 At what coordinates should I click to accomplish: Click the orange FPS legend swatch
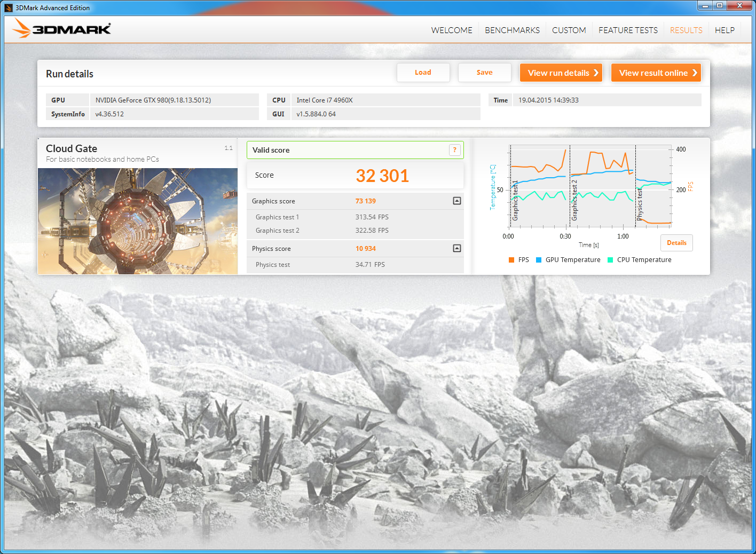[511, 260]
